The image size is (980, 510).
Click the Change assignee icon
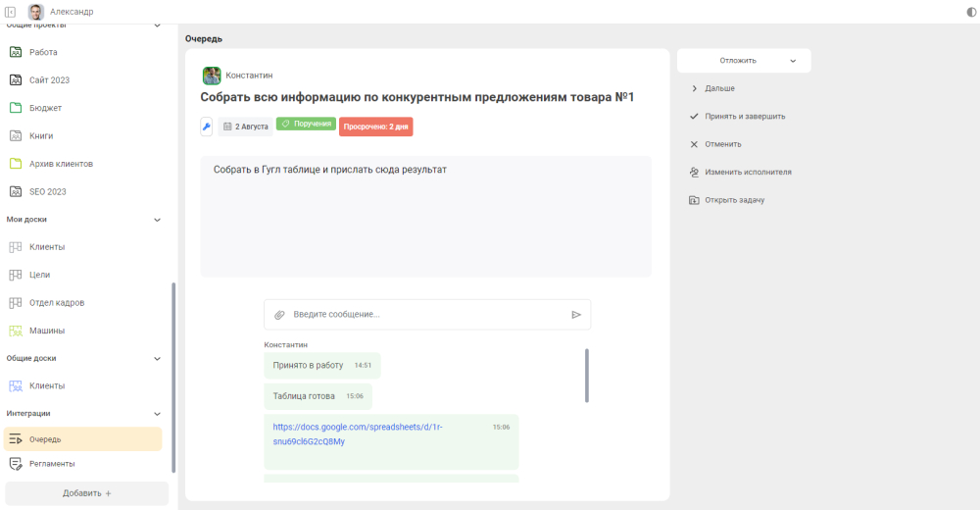(694, 172)
